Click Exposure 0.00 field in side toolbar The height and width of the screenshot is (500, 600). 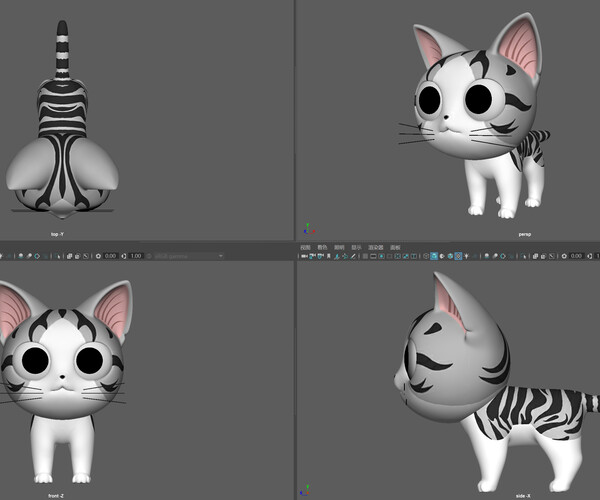(576, 256)
